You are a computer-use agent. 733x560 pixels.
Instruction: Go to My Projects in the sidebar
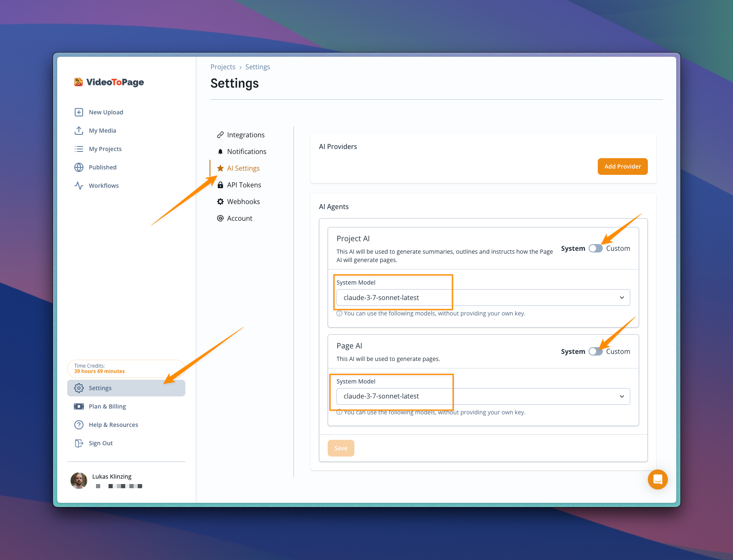(x=126, y=149)
